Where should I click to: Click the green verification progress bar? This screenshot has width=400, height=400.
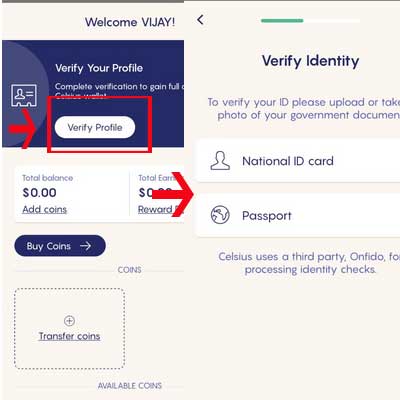(x=282, y=21)
